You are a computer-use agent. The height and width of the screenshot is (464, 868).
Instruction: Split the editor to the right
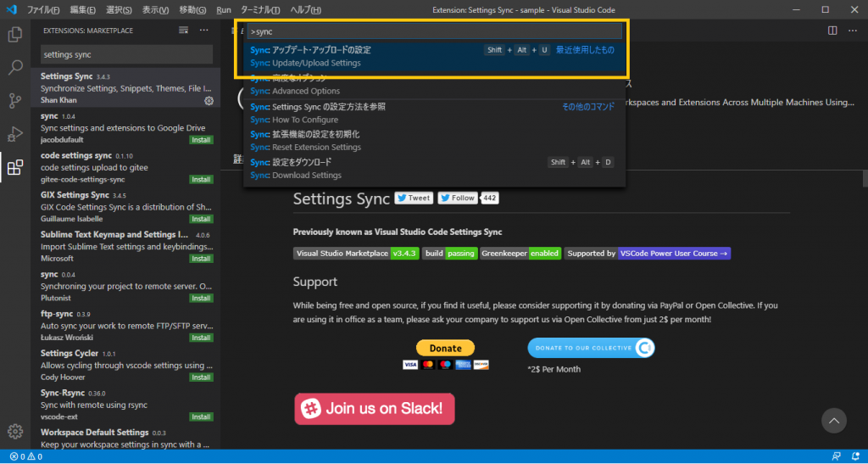[832, 31]
